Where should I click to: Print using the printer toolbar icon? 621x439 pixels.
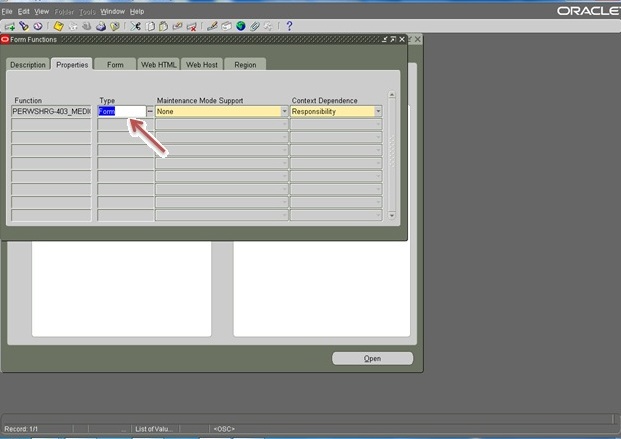click(x=101, y=27)
